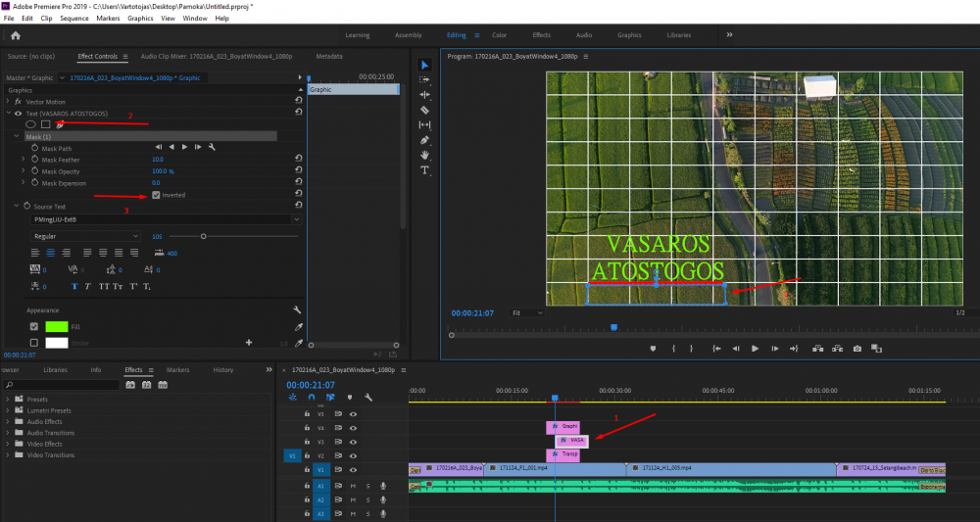Open the Markers panel tab
Screen dimensions: 980x522
pos(177,369)
